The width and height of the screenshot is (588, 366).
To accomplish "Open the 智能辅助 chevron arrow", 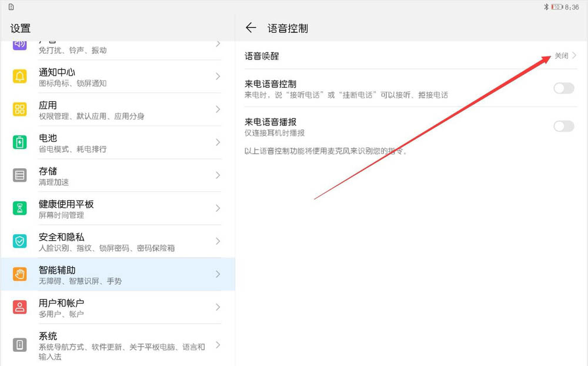I will 216,274.
